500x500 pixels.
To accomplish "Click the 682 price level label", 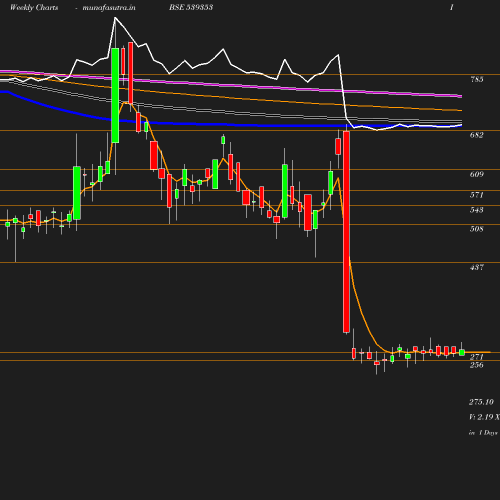I will (x=477, y=135).
